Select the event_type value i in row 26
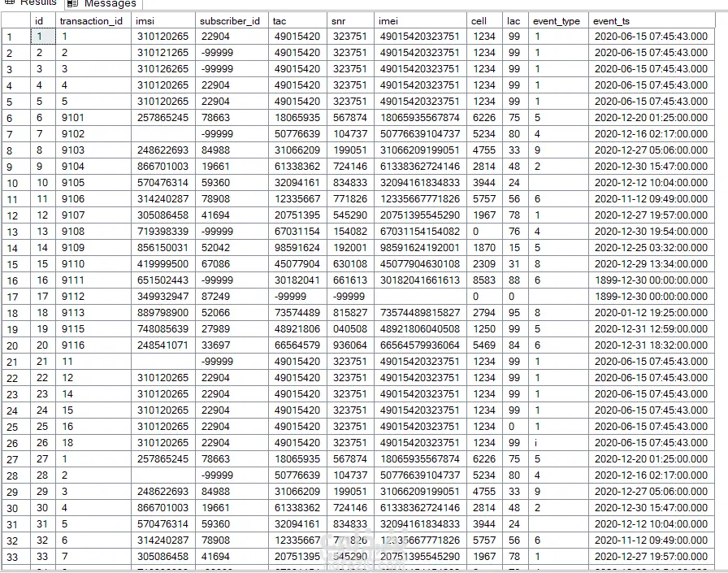The image size is (728, 573). (x=558, y=442)
